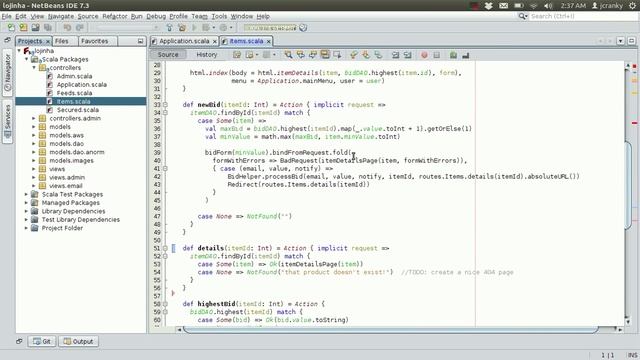Viewport: 640px width, 360px height.
Task: Start macro recording with red circle icon
Action: pyautogui.click(x=424, y=55)
